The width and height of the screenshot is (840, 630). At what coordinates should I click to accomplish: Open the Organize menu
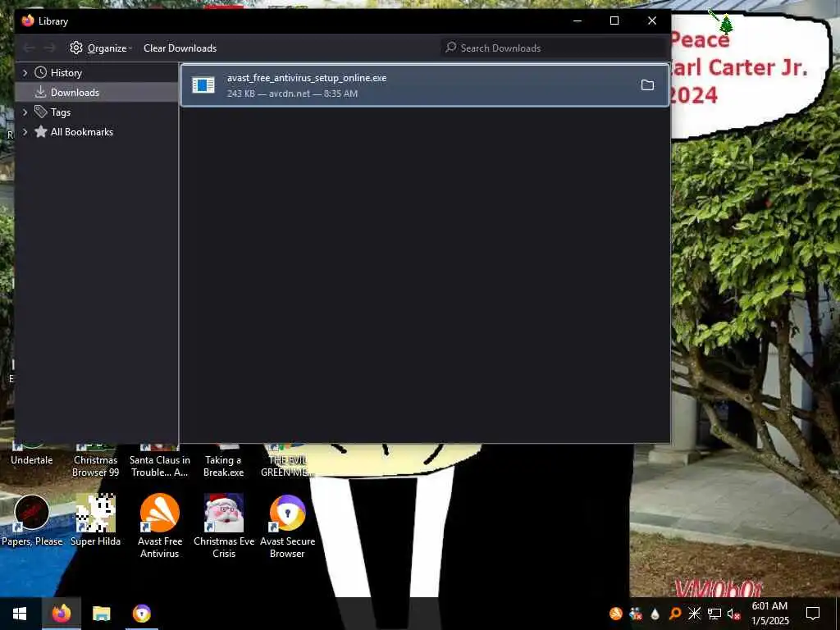pyautogui.click(x=101, y=48)
